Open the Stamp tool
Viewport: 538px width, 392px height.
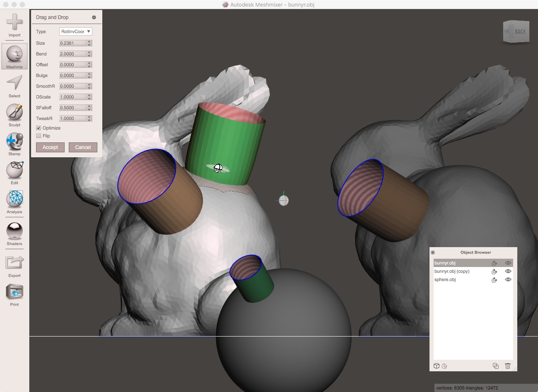click(14, 144)
